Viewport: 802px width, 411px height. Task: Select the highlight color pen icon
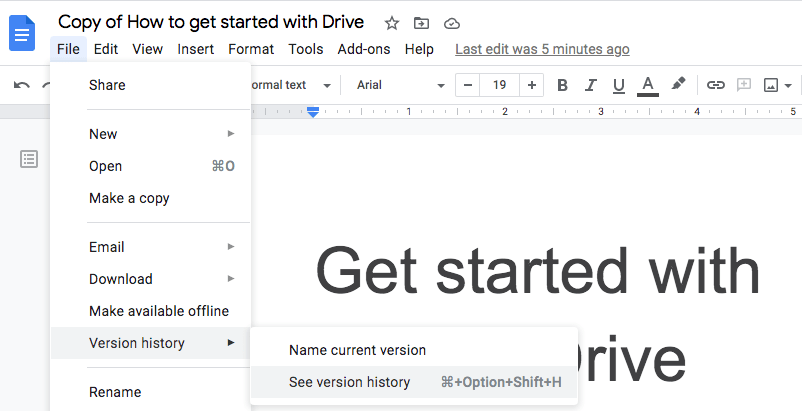[678, 85]
